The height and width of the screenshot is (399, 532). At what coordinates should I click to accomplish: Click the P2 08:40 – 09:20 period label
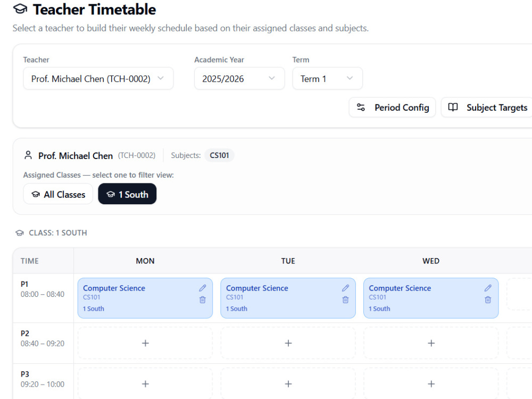point(43,338)
